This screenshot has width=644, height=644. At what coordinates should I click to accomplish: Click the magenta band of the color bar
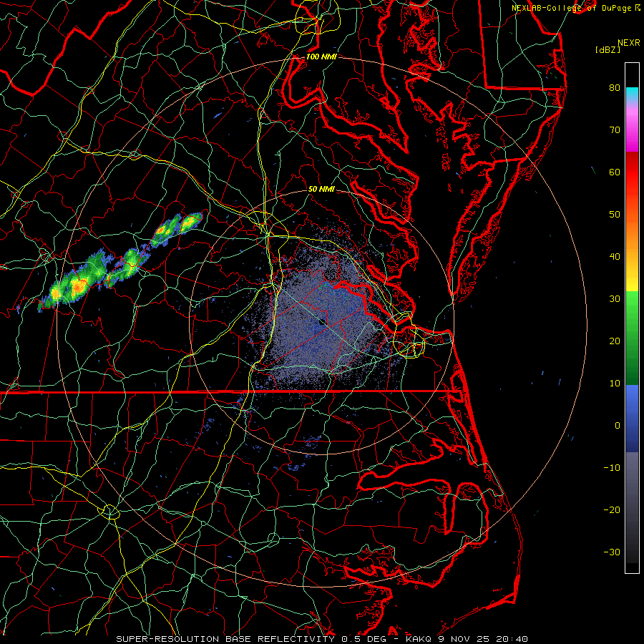point(632,131)
